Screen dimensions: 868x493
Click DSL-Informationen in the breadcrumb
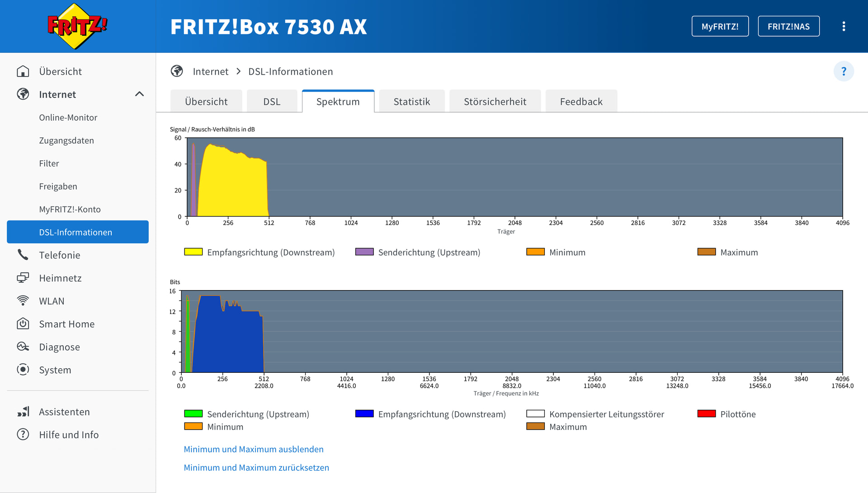click(291, 71)
